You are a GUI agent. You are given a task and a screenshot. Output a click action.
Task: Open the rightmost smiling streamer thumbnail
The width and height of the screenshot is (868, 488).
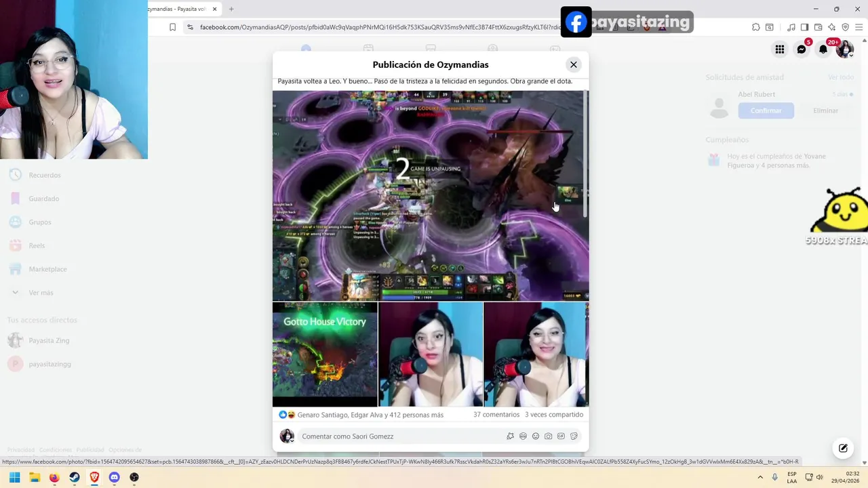(536, 354)
